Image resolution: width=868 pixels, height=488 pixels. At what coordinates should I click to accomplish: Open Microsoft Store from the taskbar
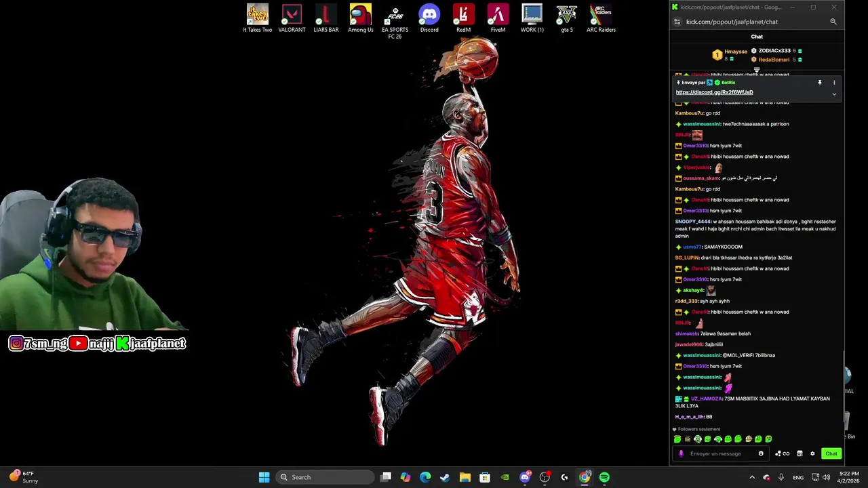(x=485, y=477)
